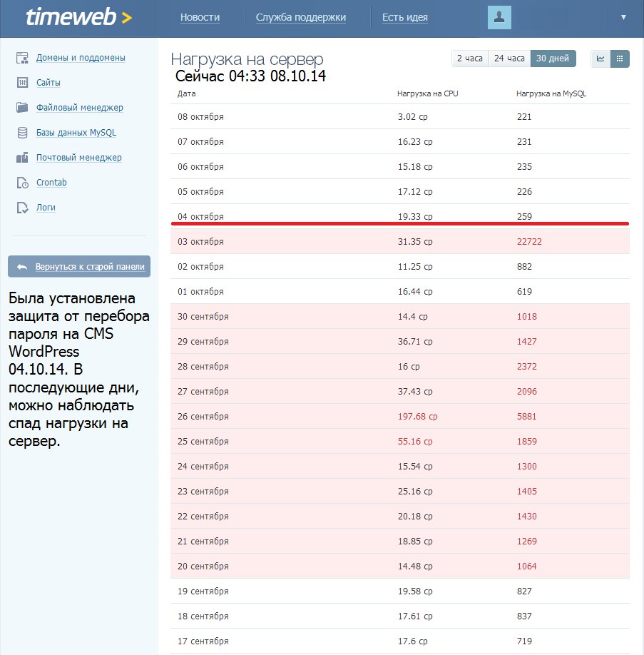Click Вернуться к старой панели button
Screen dimensions: 644x655
click(x=79, y=267)
